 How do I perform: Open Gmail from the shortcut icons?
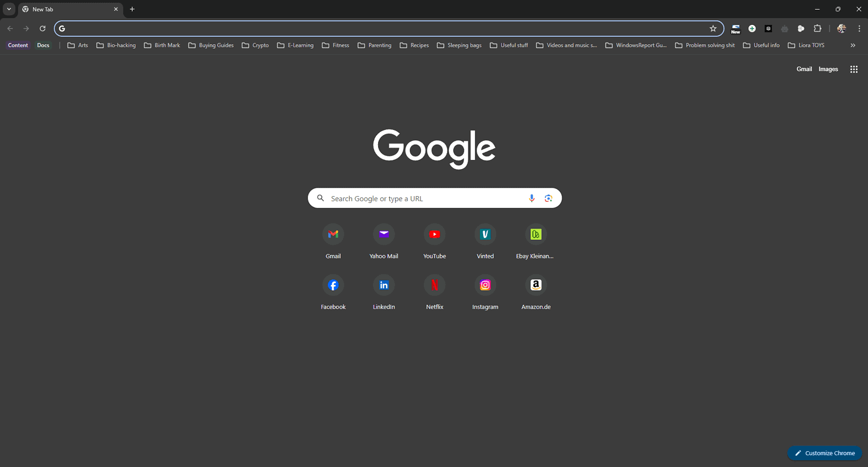(x=333, y=233)
